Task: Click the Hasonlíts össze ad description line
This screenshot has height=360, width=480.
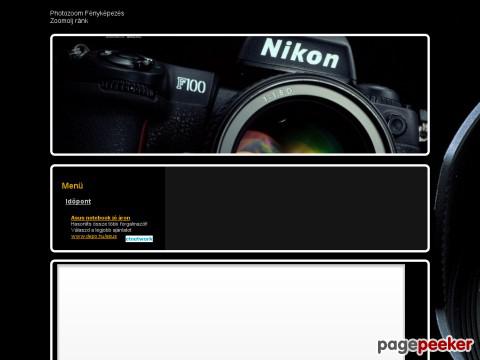Action: pos(109,224)
